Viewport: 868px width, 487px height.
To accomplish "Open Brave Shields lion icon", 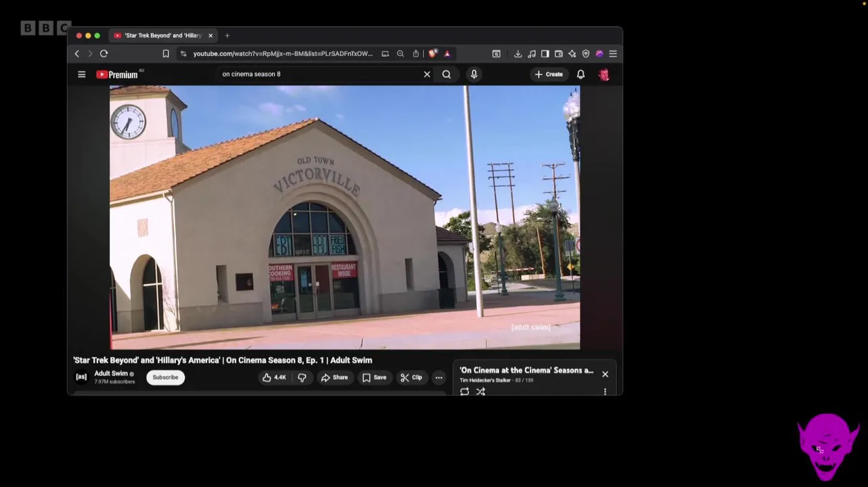I will pos(432,53).
